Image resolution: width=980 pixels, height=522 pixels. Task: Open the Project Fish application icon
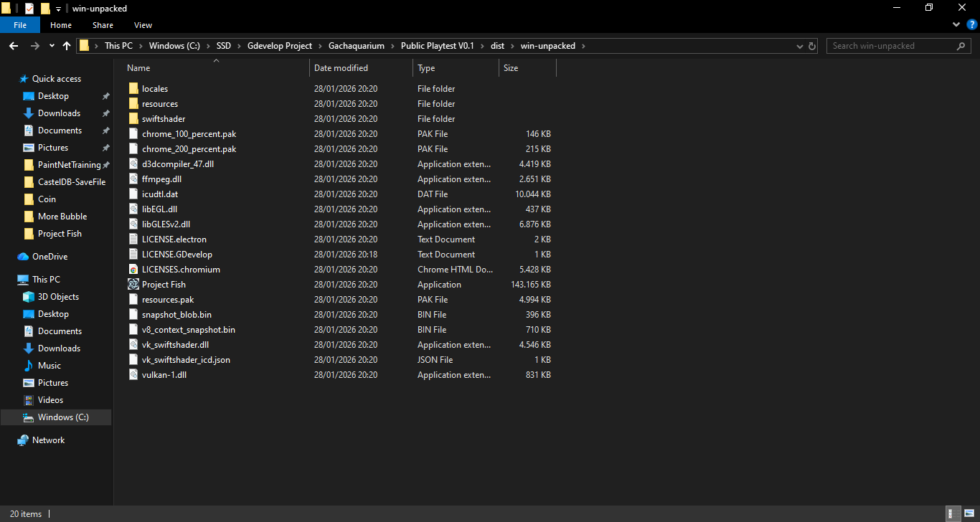133,285
